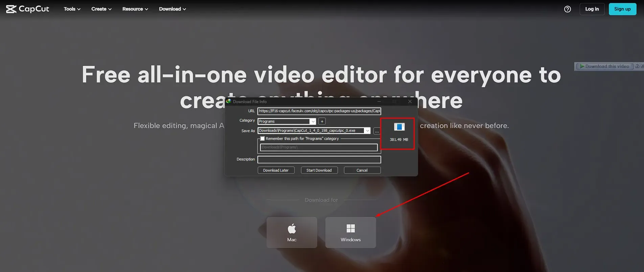Click the plus button to add category
This screenshot has width=644, height=272.
322,121
